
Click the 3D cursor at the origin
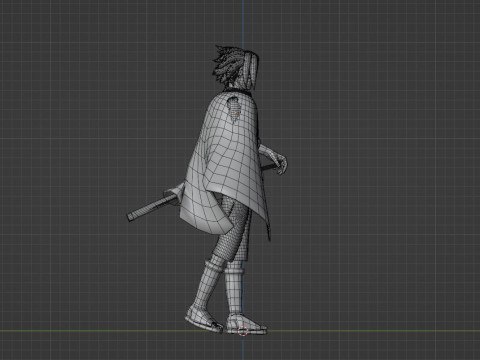pos(243,331)
